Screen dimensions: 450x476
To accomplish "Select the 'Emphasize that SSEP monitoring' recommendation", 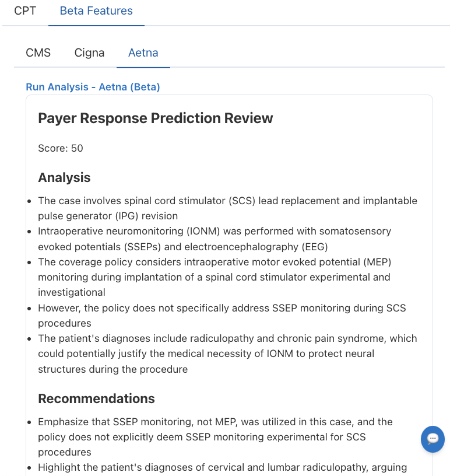I will coord(216,437).
